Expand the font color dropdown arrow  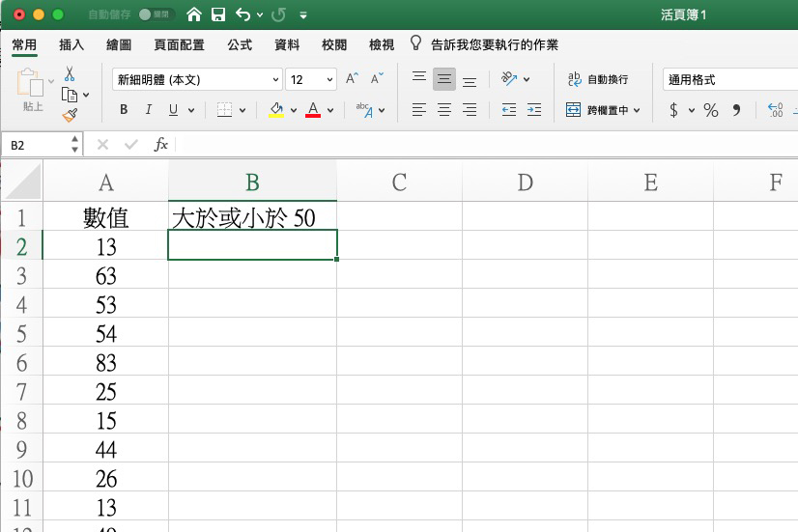coord(330,110)
